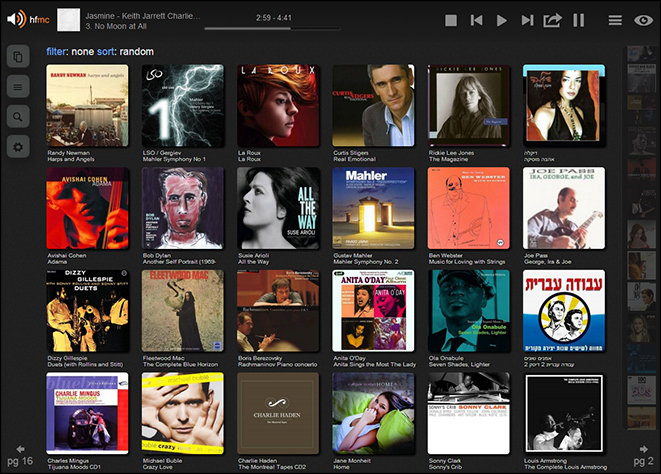
Task: Stop playback with the stop button
Action: coord(451,20)
